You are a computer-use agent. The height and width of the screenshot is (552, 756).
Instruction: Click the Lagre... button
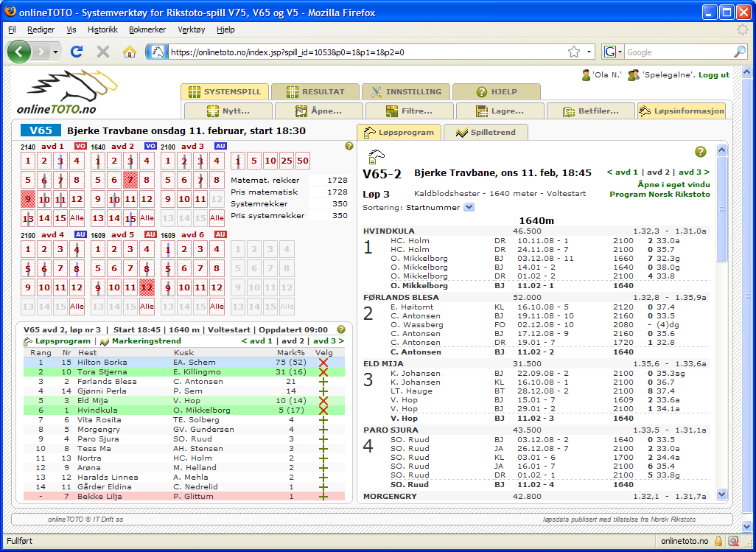coord(500,111)
